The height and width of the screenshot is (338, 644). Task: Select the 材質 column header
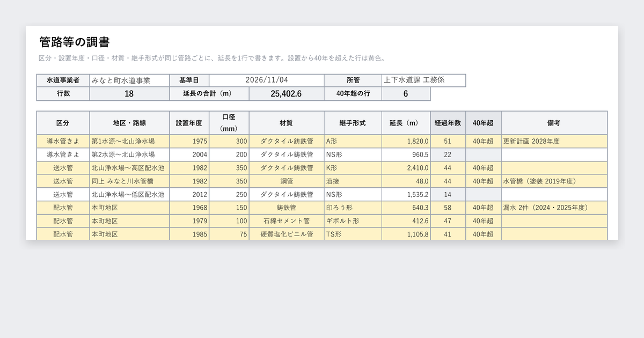pyautogui.click(x=287, y=123)
